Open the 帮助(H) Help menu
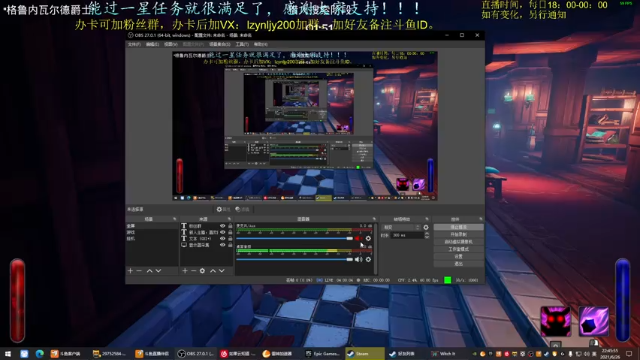The image size is (640, 360). click(261, 44)
